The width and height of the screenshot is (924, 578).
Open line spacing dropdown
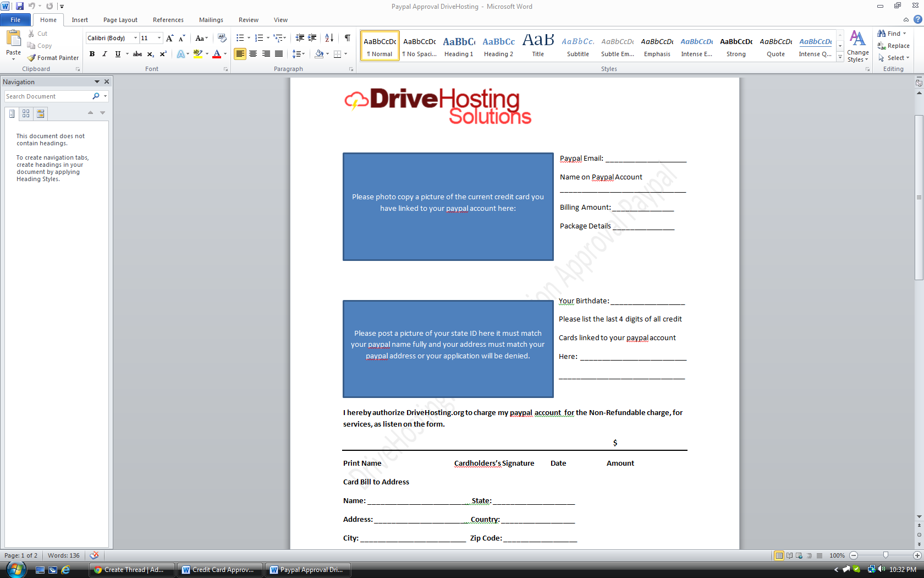298,54
